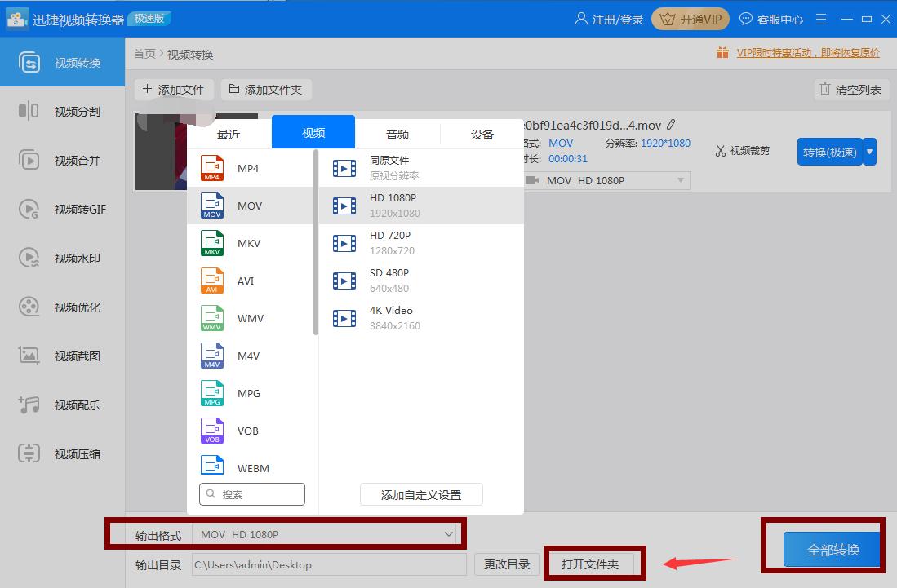Click the format list scrollbar
The width and height of the screenshot is (897, 588).
tap(316, 245)
